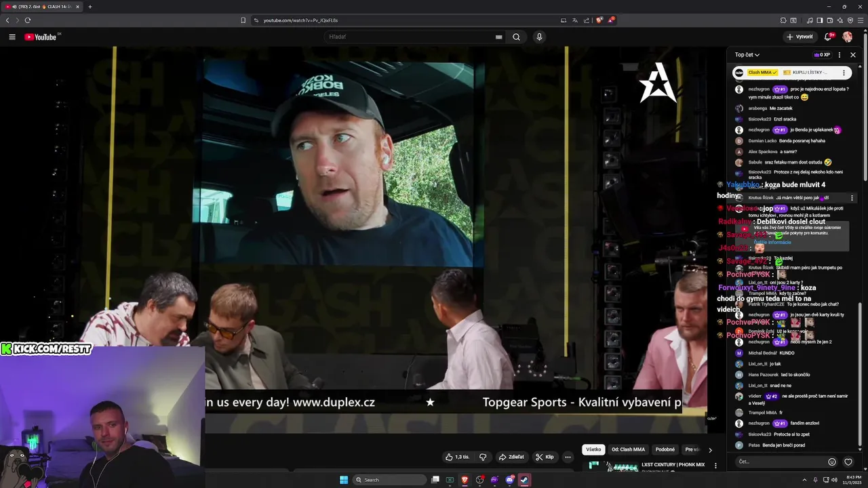Toggle the browser sidebar panel

[820, 20]
